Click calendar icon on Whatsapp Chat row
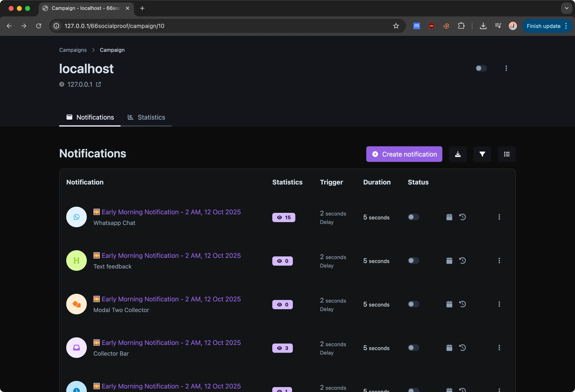The image size is (575, 392). [449, 217]
